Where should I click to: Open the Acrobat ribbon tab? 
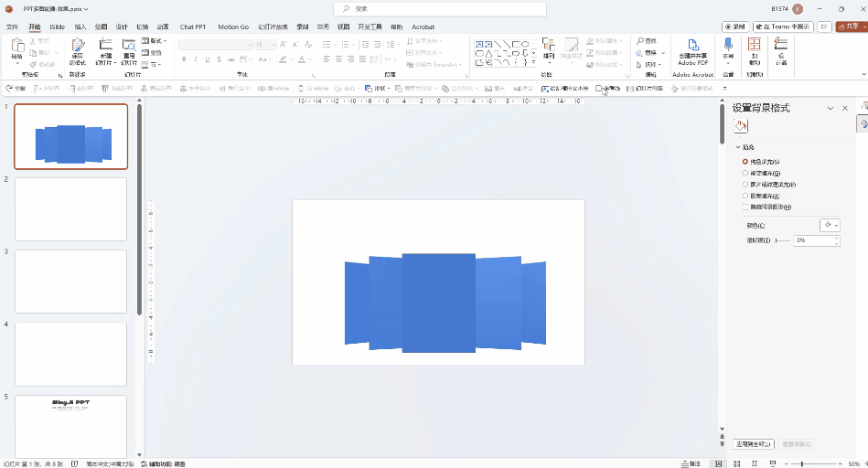(423, 27)
